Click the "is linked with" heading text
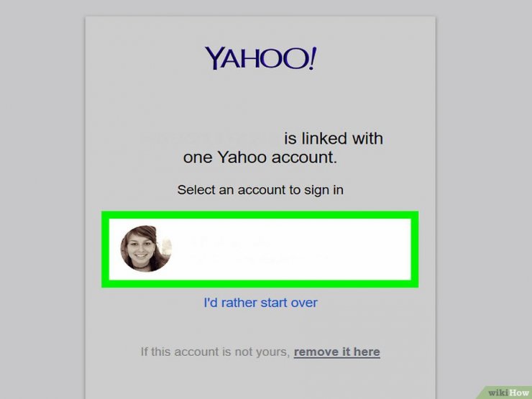This screenshot has height=399, width=532. [334, 139]
